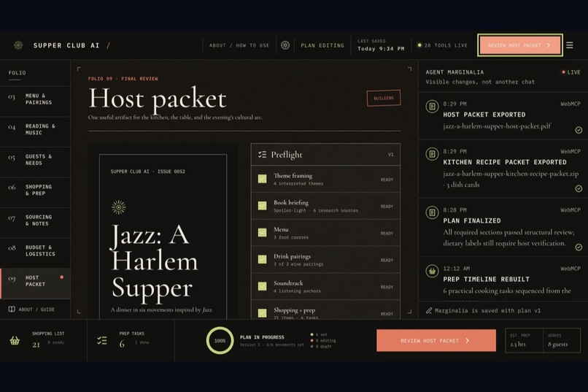Click the checkmark on Host Packet Exported entry
Image resolution: width=588 pixels, height=392 pixels.
579,130
